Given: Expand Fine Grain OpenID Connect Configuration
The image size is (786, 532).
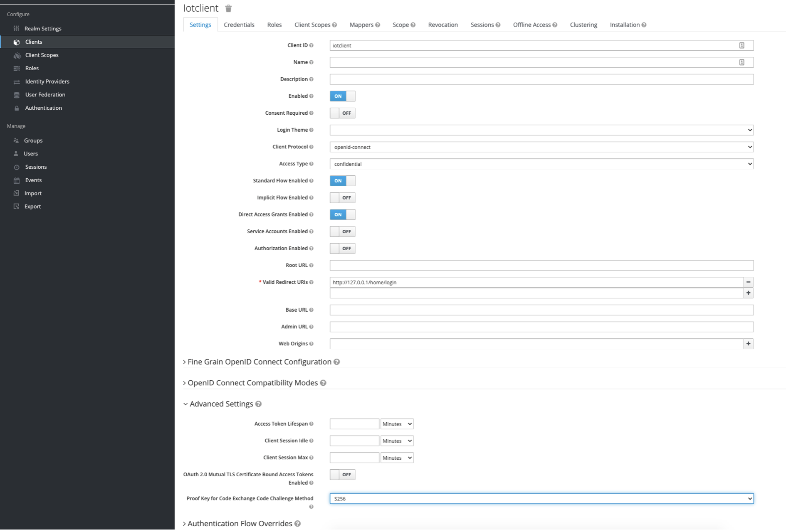Looking at the screenshot, I should click(x=259, y=362).
